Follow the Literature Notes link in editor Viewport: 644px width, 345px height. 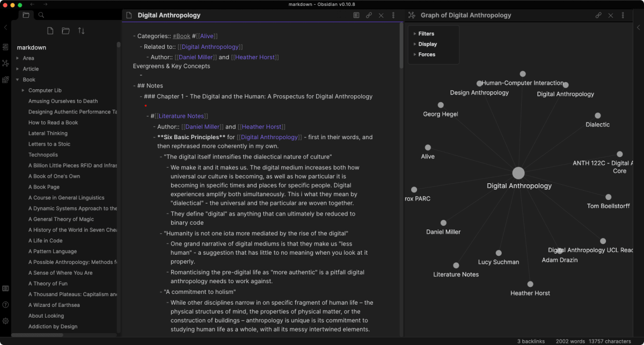[x=182, y=116]
